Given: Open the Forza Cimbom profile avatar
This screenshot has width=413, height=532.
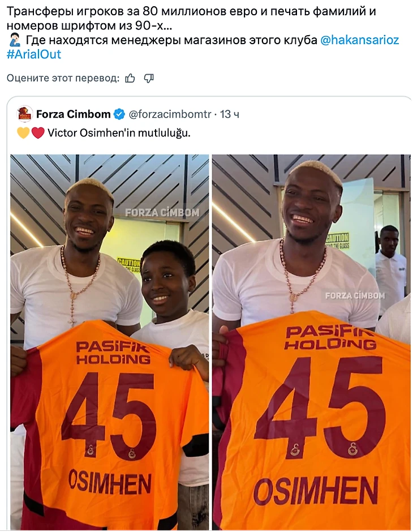Looking at the screenshot, I should click(25, 114).
